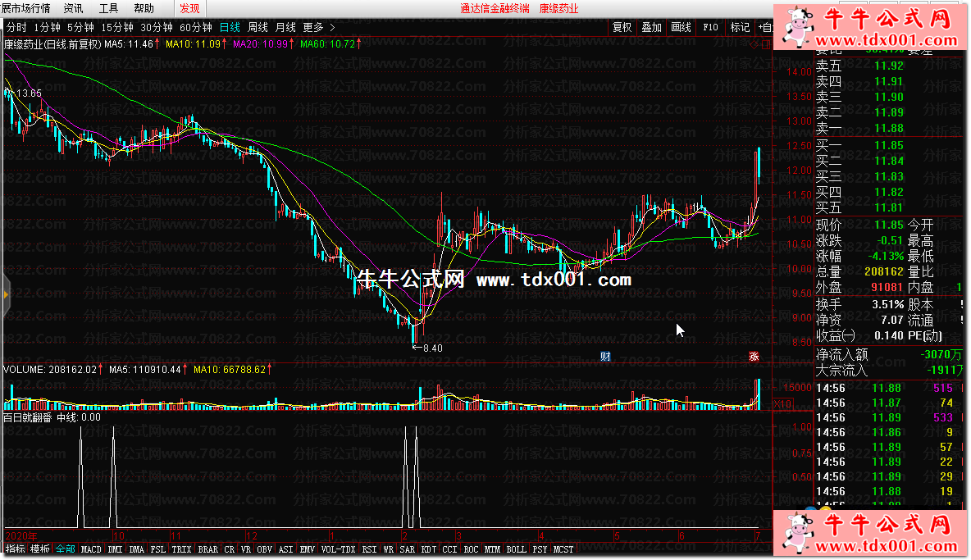The width and height of the screenshot is (971, 560).
Task: Click the 指标 tab at bottom left
Action: (16, 549)
